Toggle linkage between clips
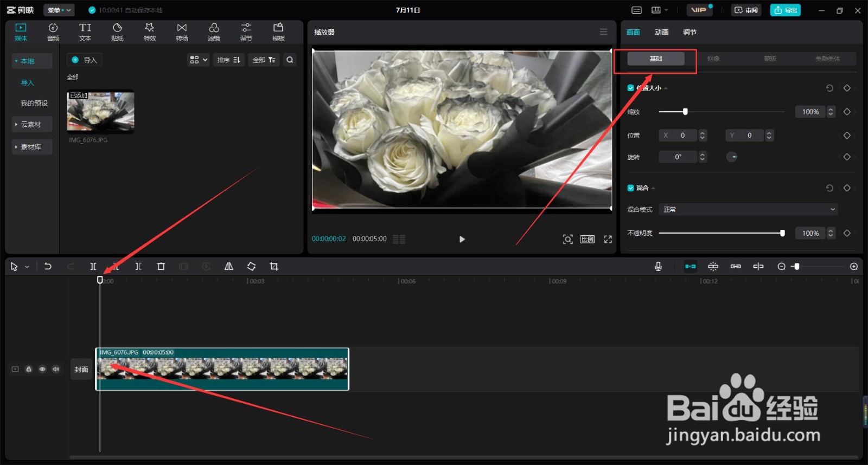The image size is (868, 465). click(x=736, y=266)
